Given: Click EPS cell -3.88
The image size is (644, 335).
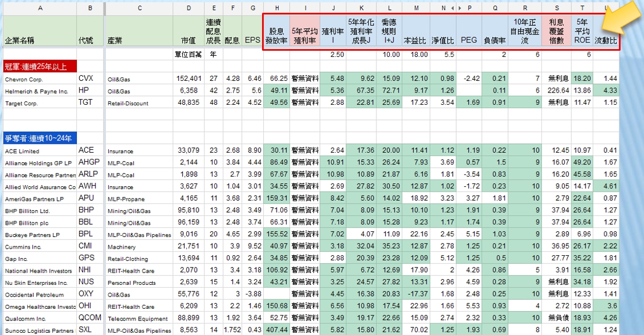Looking at the screenshot, I should pos(253,294).
